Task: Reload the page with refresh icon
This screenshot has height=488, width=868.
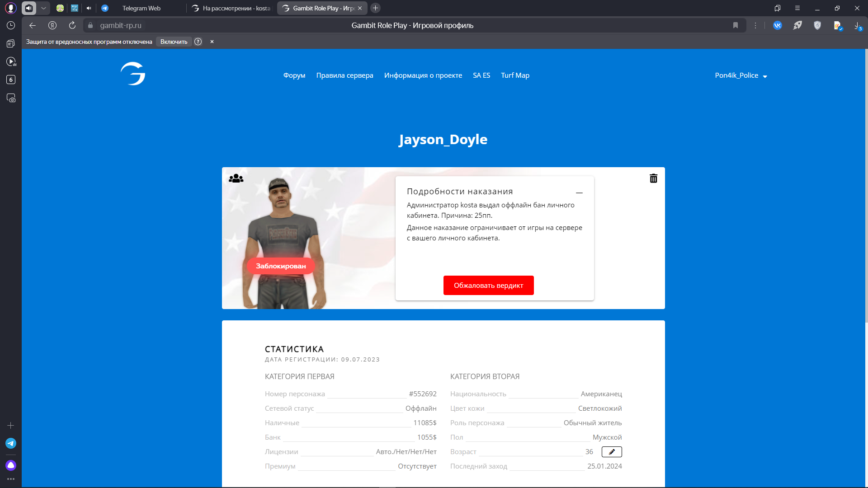Action: click(x=72, y=25)
